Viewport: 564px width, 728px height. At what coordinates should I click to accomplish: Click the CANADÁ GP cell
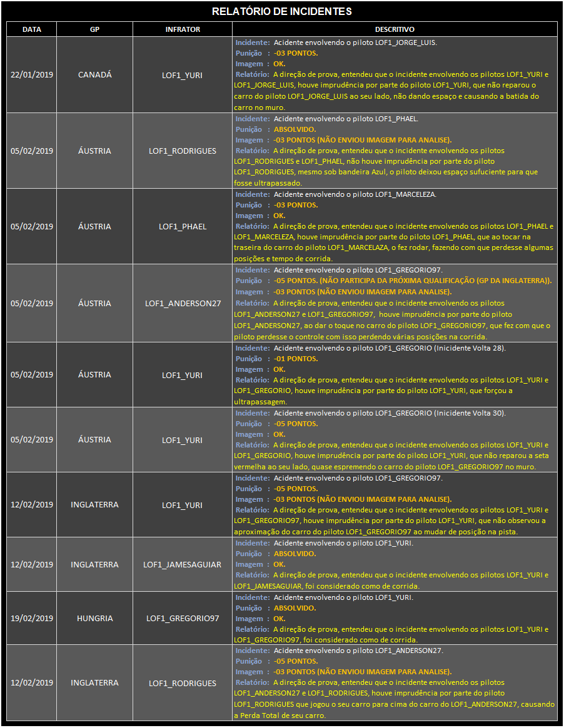click(x=95, y=75)
